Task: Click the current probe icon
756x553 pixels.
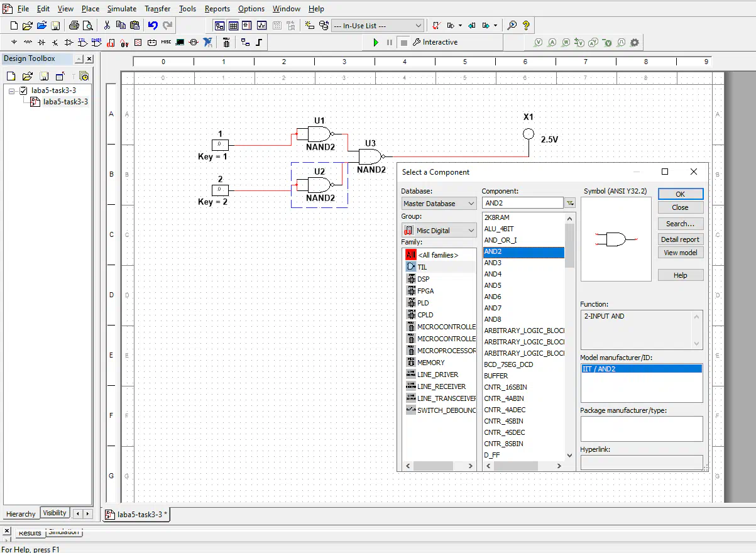Action: coord(552,43)
